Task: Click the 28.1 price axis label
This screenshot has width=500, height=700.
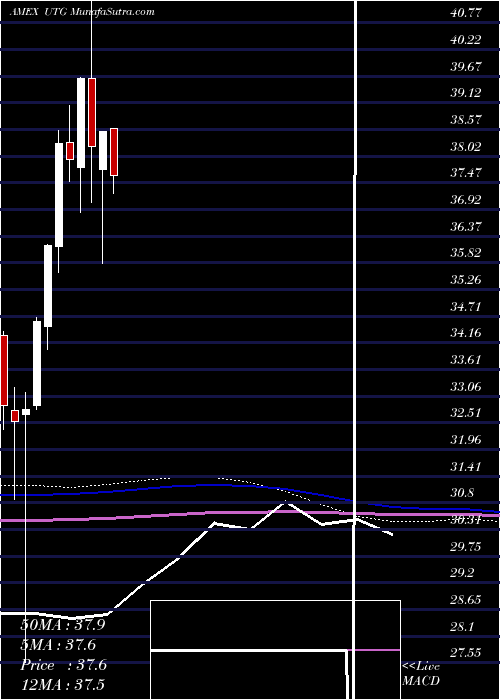Action: coord(463,626)
